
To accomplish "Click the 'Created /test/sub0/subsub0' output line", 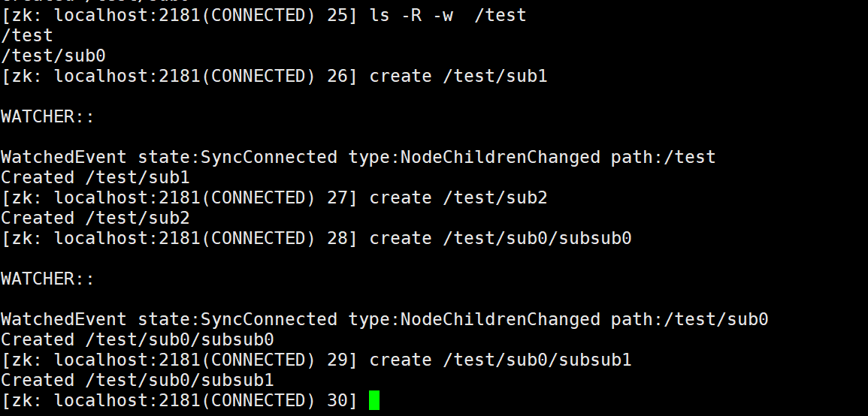I will [x=138, y=339].
